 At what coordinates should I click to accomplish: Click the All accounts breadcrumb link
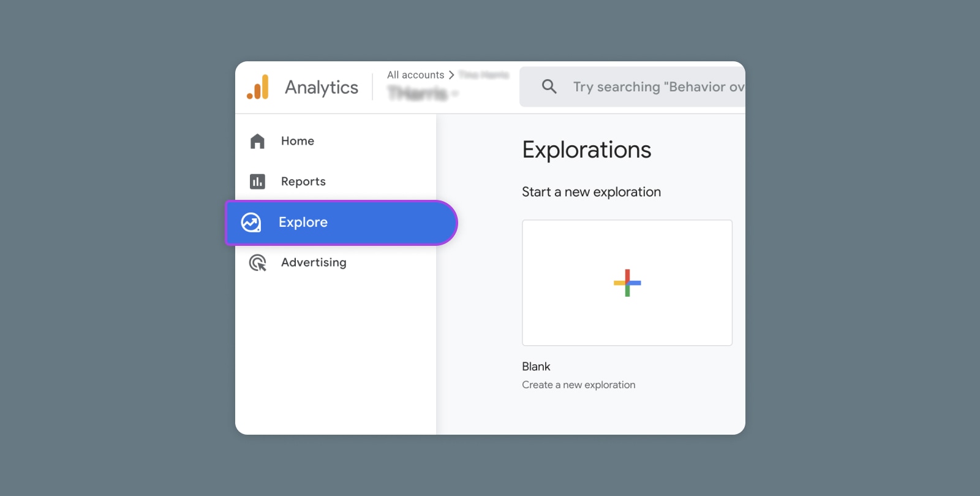click(x=415, y=75)
